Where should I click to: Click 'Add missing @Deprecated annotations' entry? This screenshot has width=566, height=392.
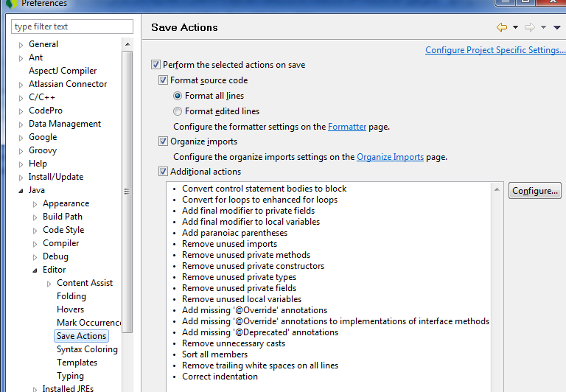click(260, 332)
